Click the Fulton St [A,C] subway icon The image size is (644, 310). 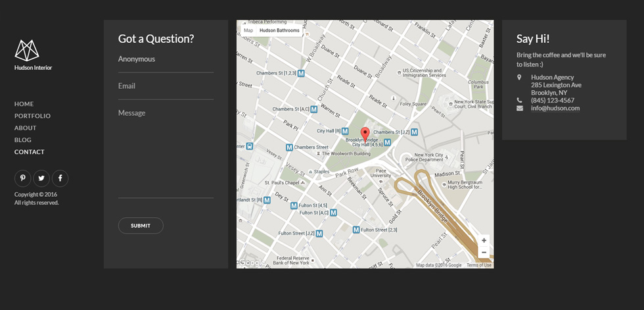coord(334,213)
